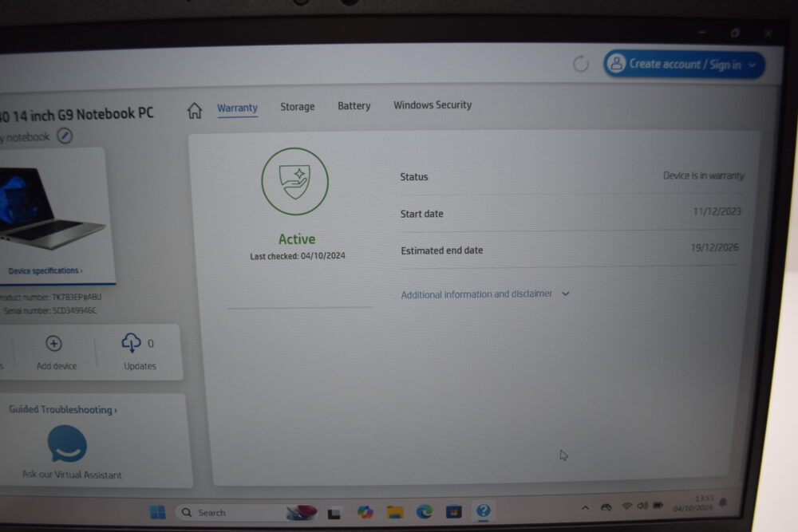
Task: Click the Active warranty shield icon
Action: tap(295, 182)
